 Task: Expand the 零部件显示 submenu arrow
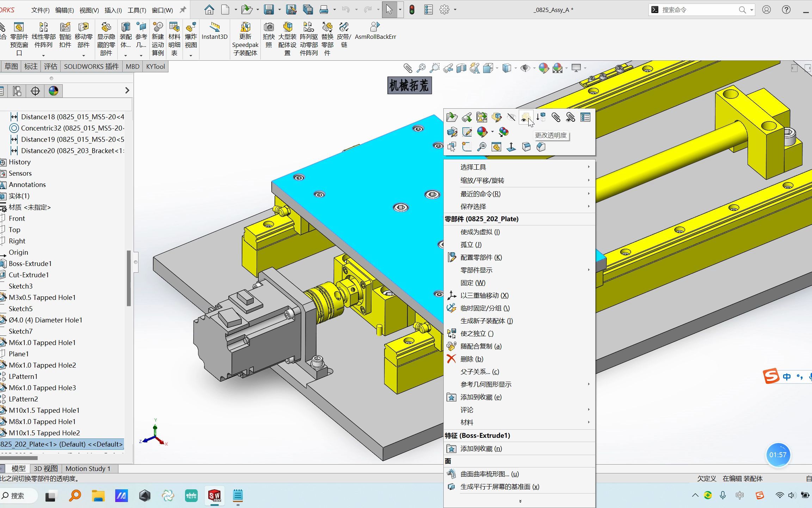[589, 270]
